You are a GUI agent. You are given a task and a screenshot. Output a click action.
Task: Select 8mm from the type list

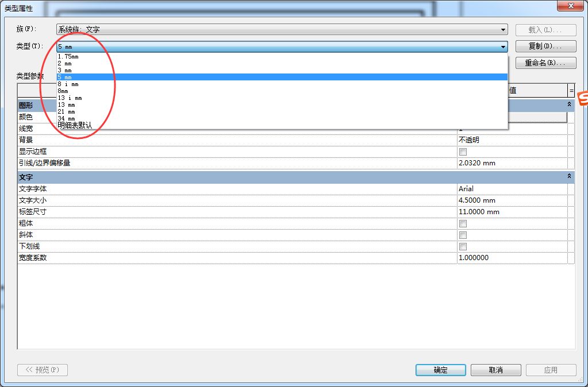(282, 91)
